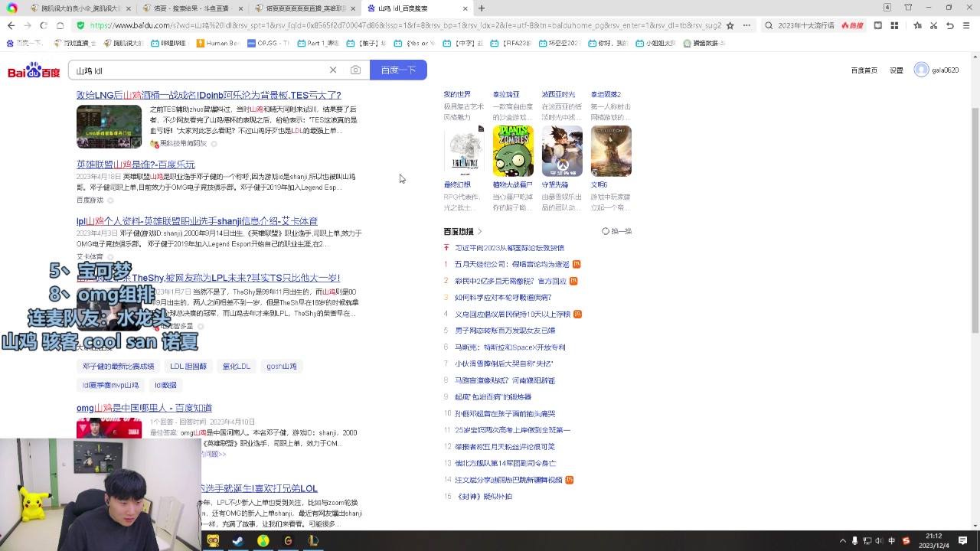Open the browser screenshot scissors tool
This screenshot has width=980, height=551.
(933, 25)
